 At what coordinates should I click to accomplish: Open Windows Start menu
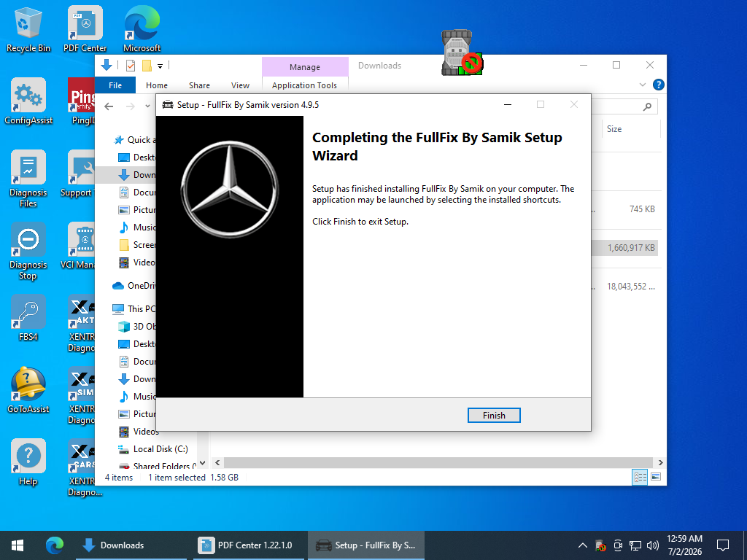click(x=18, y=545)
